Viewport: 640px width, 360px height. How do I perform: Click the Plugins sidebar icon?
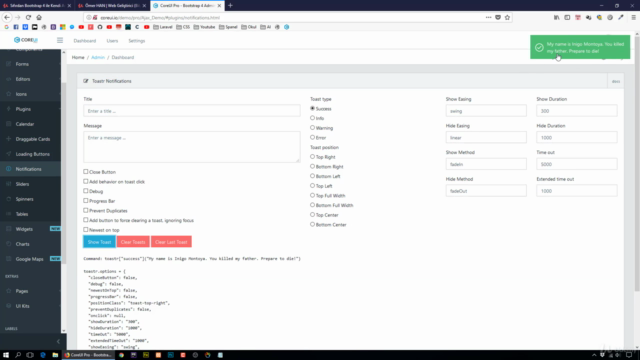tap(9, 109)
